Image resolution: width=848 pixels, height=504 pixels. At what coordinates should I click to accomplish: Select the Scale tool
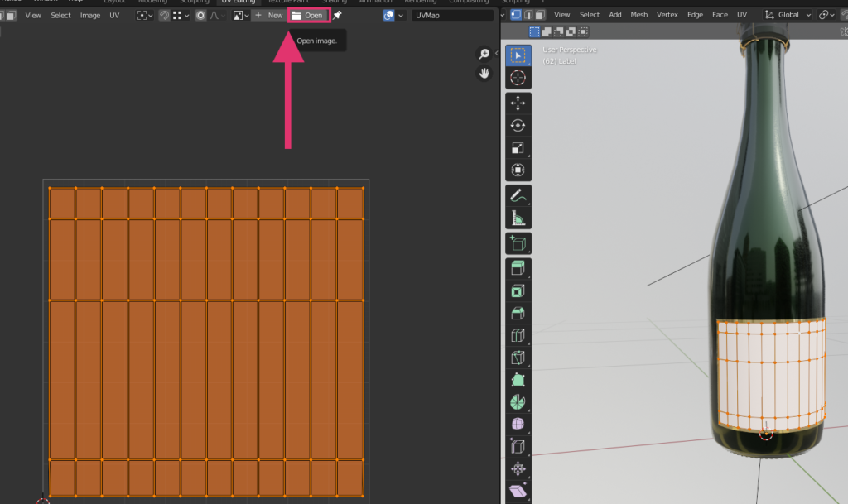[518, 148]
